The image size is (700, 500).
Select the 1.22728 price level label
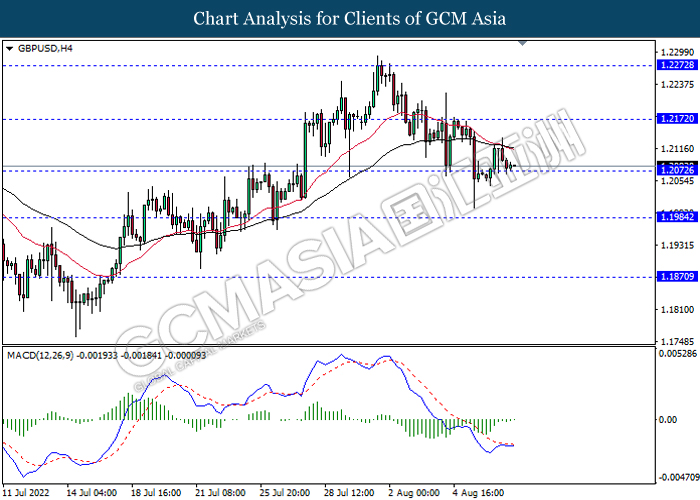tap(677, 65)
